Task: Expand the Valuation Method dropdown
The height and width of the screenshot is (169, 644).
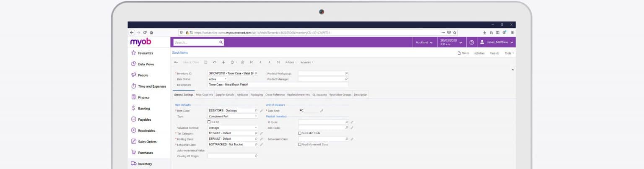Action: tap(233, 127)
